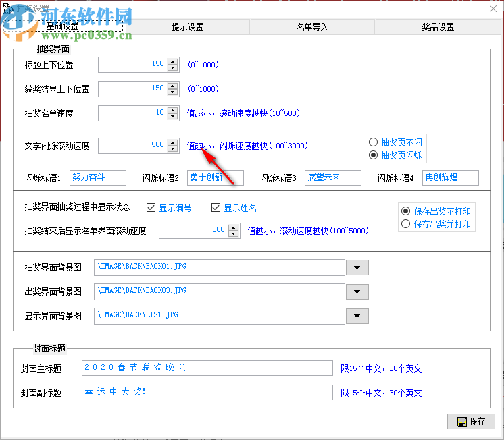The height and width of the screenshot is (440, 504).
Task: Expand 出奖界面背景图 dropdown arrow
Action: [357, 292]
